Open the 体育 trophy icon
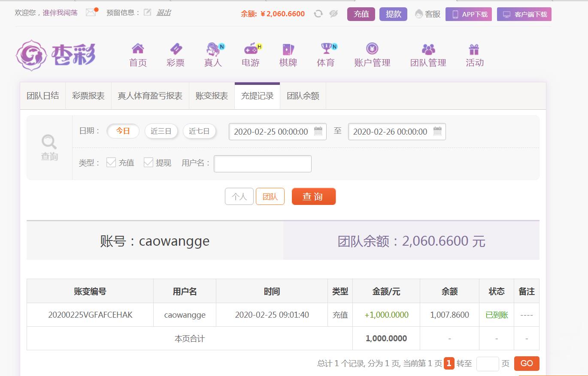The width and height of the screenshot is (588, 376). pos(326,48)
